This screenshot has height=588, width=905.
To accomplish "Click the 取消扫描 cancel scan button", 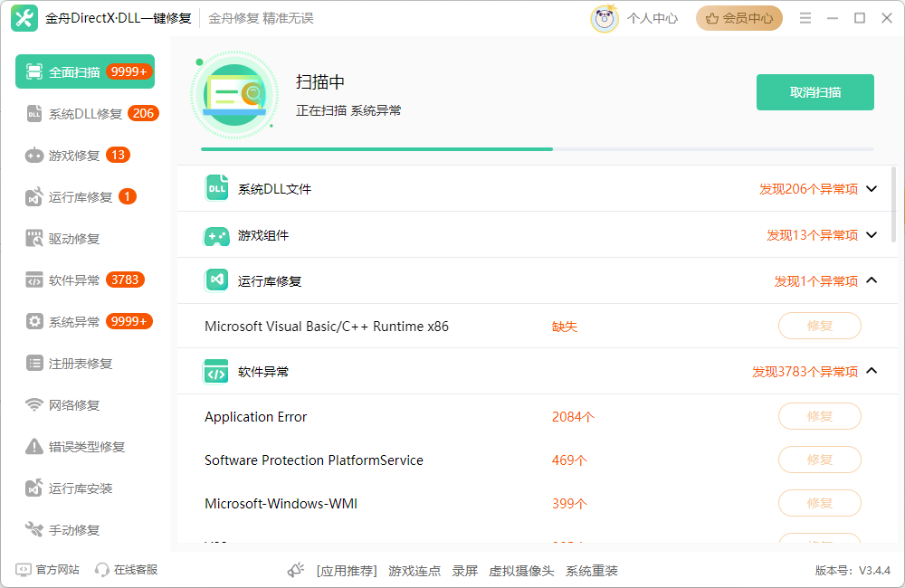I will (x=814, y=91).
